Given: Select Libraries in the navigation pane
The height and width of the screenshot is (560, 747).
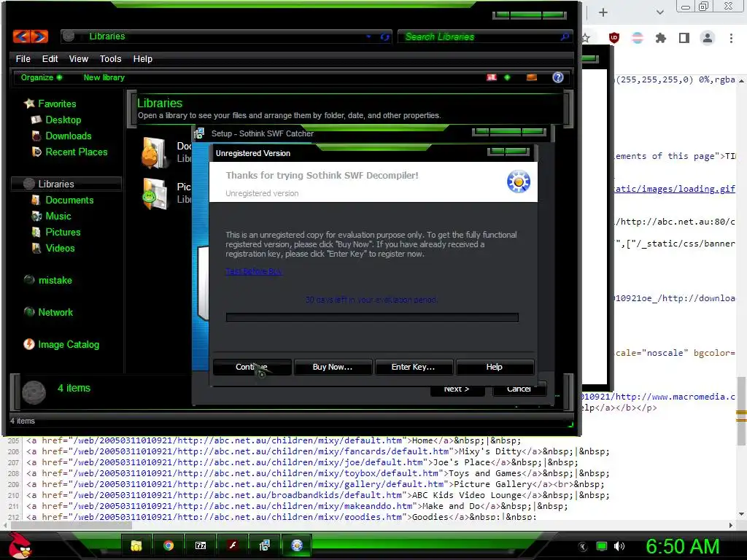Looking at the screenshot, I should click(x=66, y=184).
